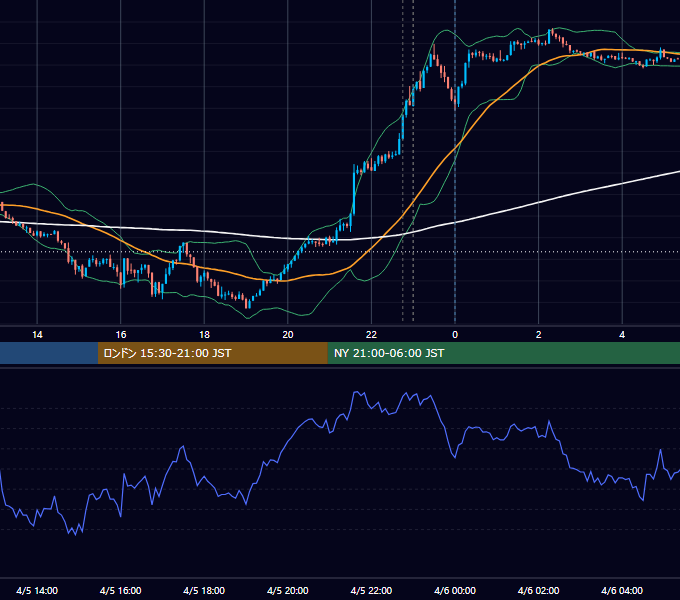Select the 4 hour label on price chart

point(622,335)
